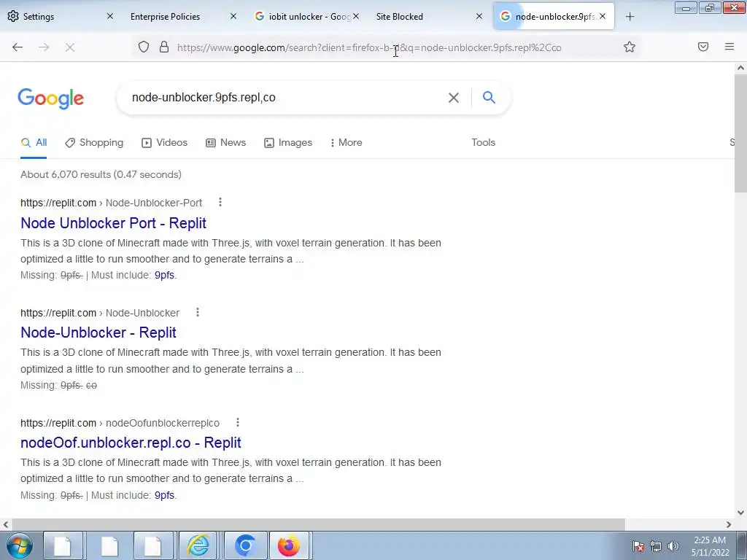Open the Windows Start menu
Screen dimensions: 747x560
point(20,545)
